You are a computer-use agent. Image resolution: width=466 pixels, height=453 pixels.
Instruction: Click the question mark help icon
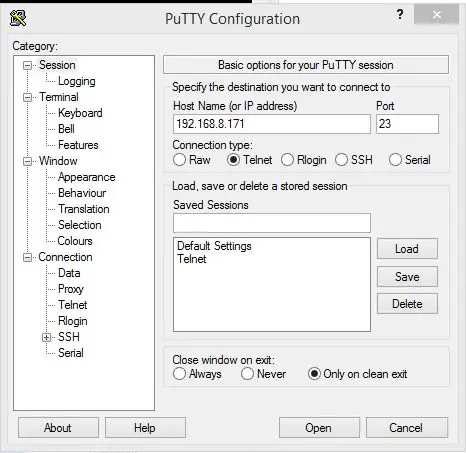(400, 15)
